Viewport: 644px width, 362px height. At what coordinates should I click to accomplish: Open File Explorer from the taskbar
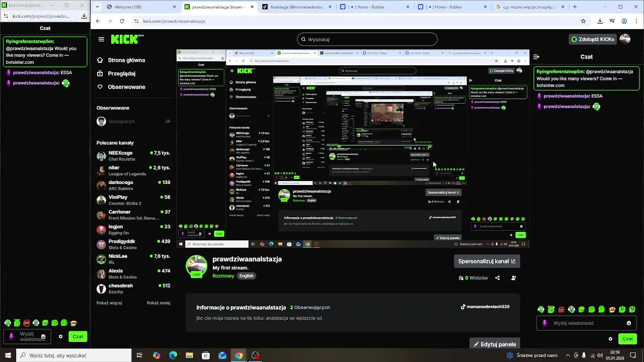tap(189, 355)
